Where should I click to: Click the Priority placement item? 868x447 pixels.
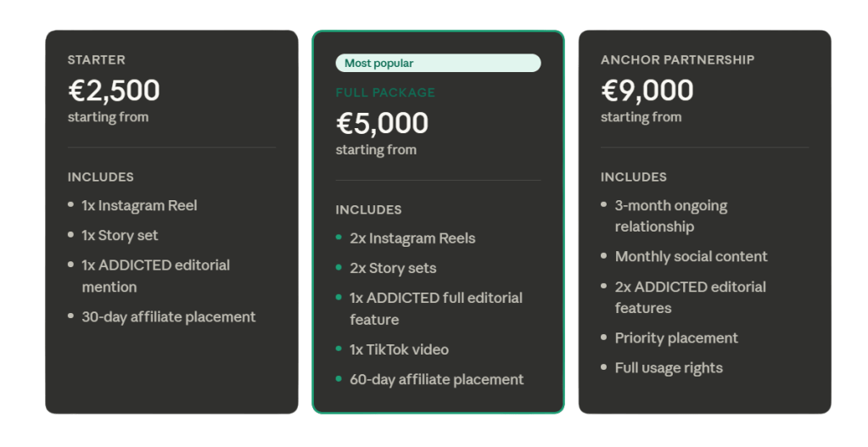[676, 338]
